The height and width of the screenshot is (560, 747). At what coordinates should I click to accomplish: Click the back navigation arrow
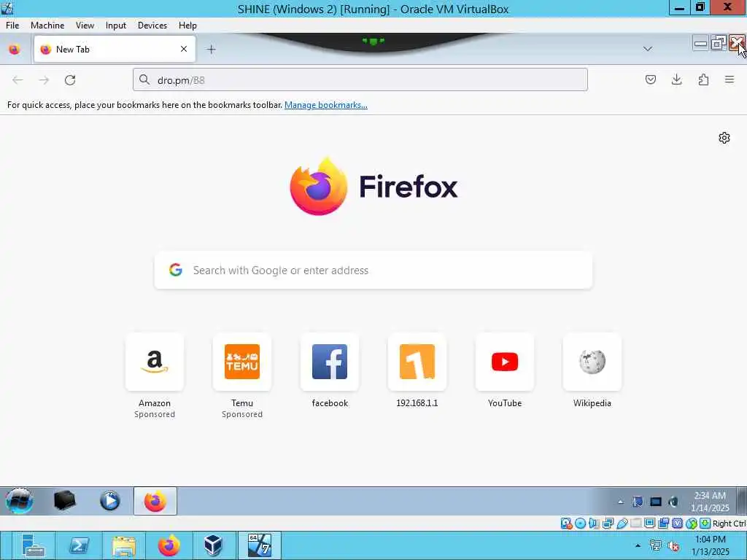point(18,80)
